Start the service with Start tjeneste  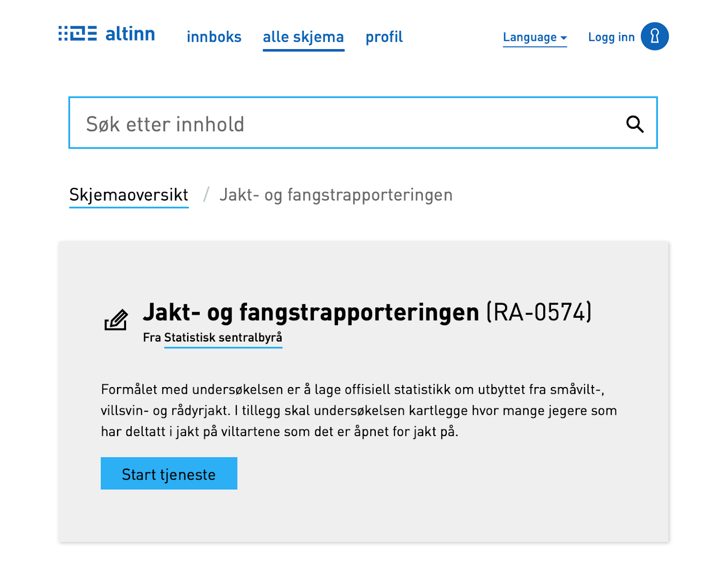pos(169,473)
